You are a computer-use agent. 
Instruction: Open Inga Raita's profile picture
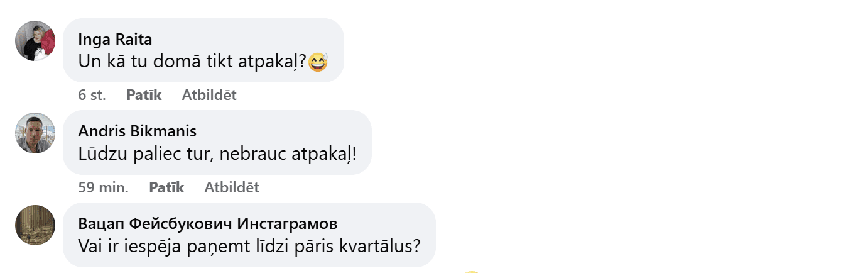[x=35, y=41]
